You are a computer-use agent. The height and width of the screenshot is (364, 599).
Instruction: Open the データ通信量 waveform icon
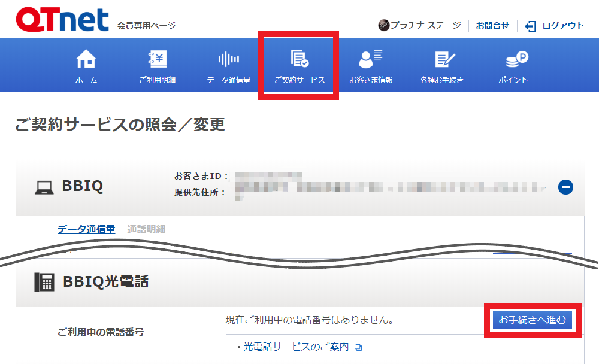(228, 59)
